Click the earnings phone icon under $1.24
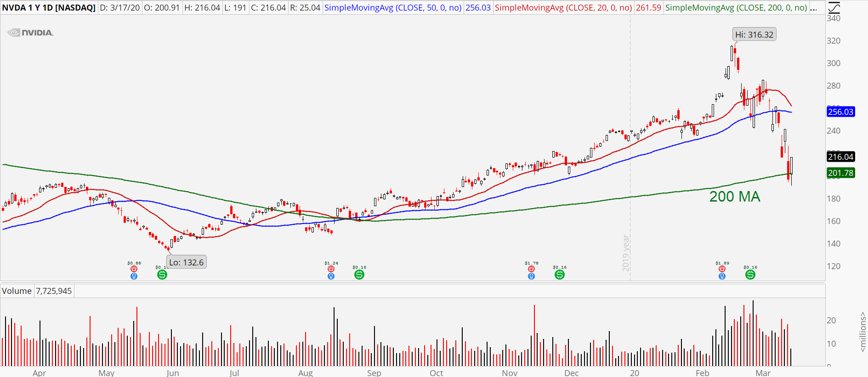This screenshot has height=377, width=868. [x=331, y=269]
